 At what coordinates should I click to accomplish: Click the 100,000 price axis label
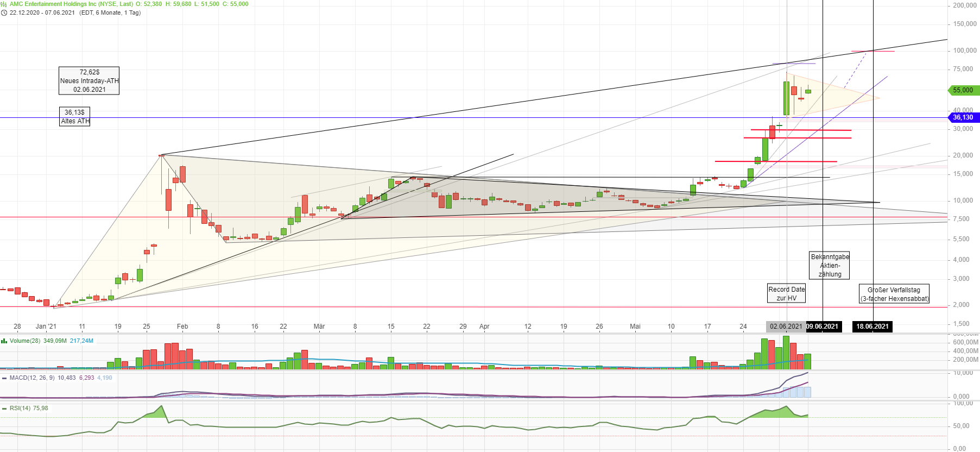click(965, 51)
